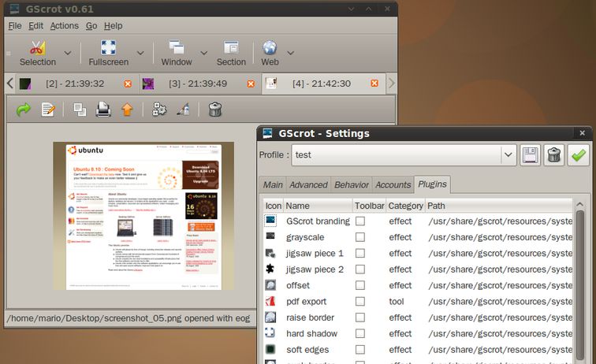The height and width of the screenshot is (364, 596).
Task: Open the Profile combo box dropdown
Action: [508, 155]
